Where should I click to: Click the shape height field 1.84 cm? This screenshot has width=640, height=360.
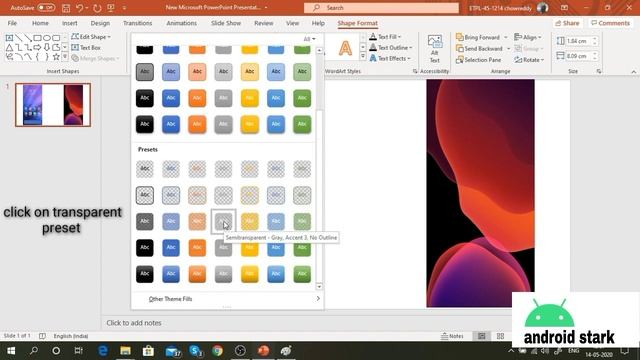(x=577, y=41)
